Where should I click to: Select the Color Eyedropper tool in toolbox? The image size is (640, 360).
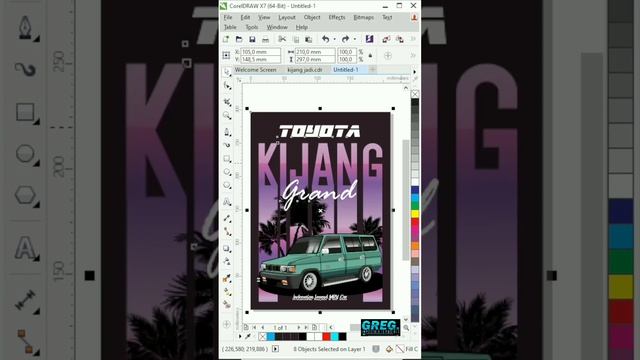coord(227,278)
